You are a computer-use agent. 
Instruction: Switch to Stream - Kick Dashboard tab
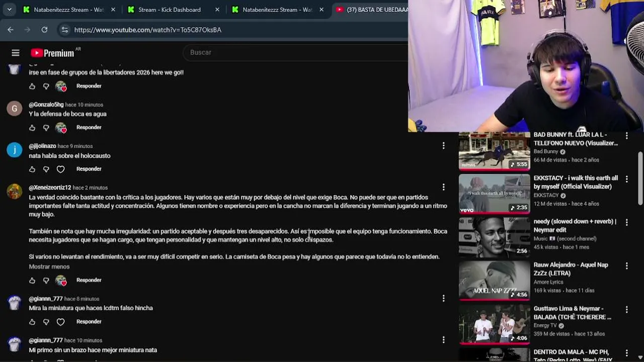[170, 10]
